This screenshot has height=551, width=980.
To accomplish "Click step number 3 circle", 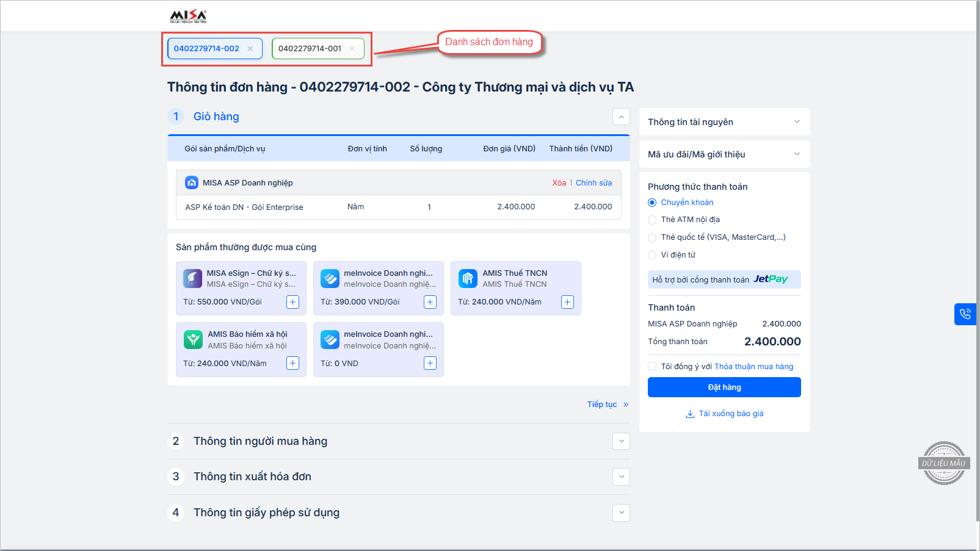I will coord(176,477).
